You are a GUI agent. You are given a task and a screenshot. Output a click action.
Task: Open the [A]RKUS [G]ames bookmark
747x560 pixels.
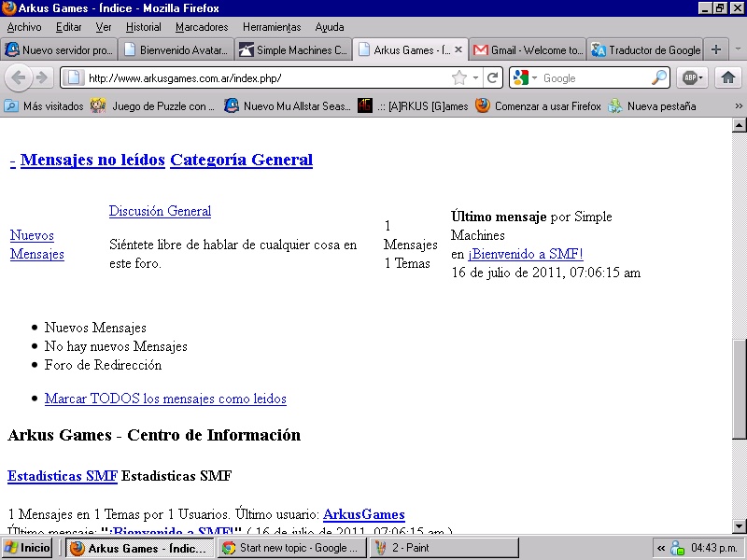pos(413,106)
